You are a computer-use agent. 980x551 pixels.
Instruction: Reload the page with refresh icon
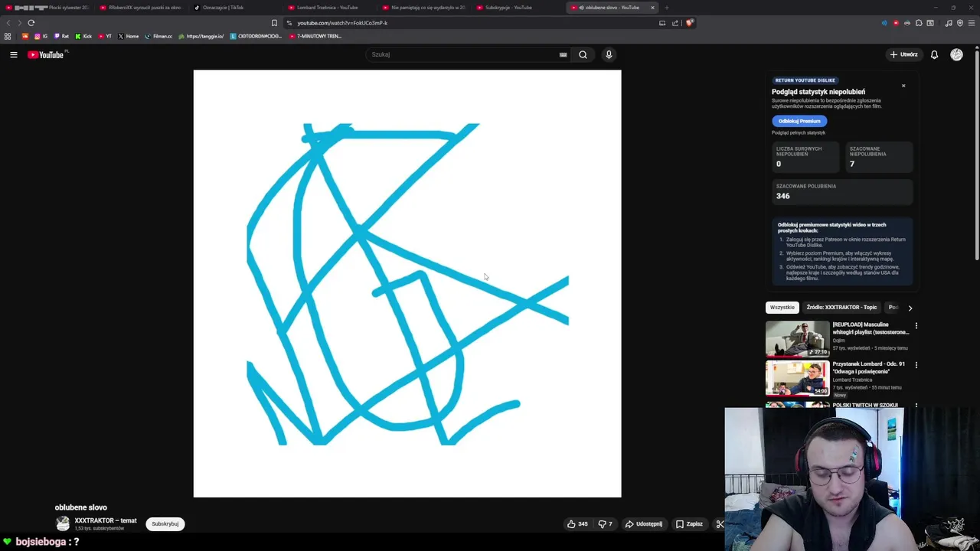pyautogui.click(x=31, y=23)
